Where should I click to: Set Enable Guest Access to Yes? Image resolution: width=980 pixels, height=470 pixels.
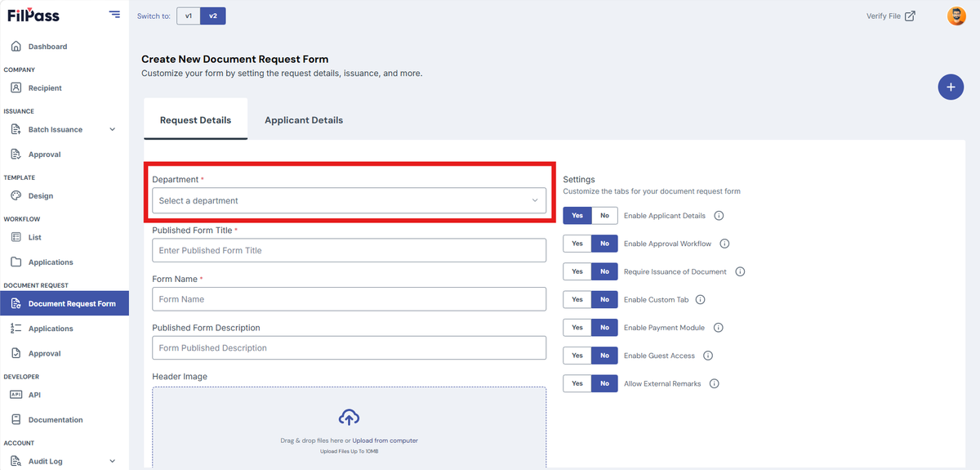click(577, 356)
